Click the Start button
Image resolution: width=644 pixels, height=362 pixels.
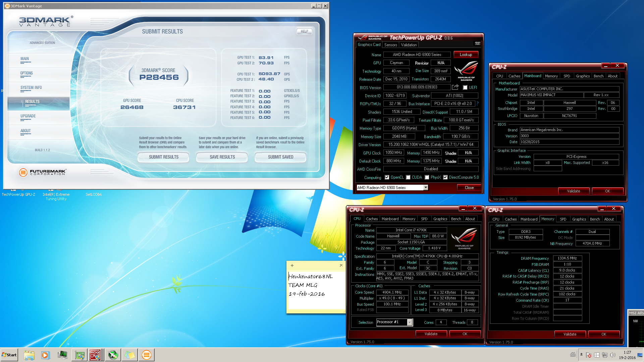(x=9, y=355)
